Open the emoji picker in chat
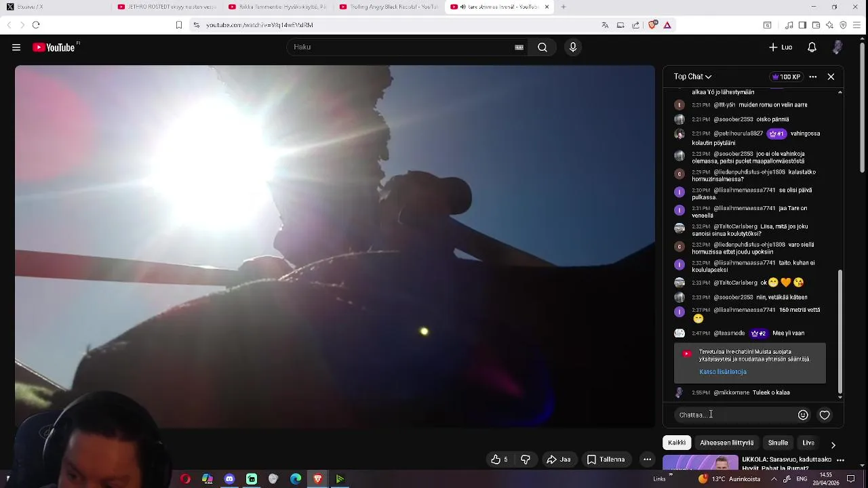This screenshot has width=868, height=488. pyautogui.click(x=803, y=415)
